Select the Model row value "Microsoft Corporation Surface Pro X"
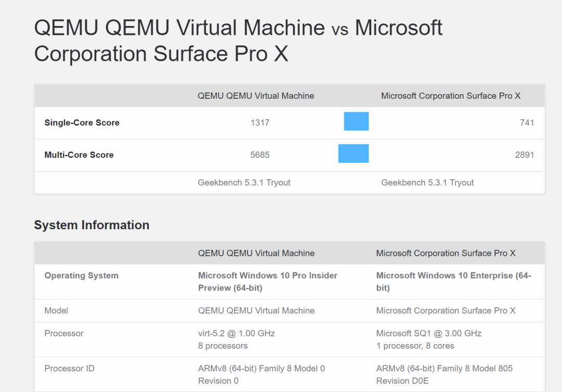The height and width of the screenshot is (392, 562). coord(445,311)
